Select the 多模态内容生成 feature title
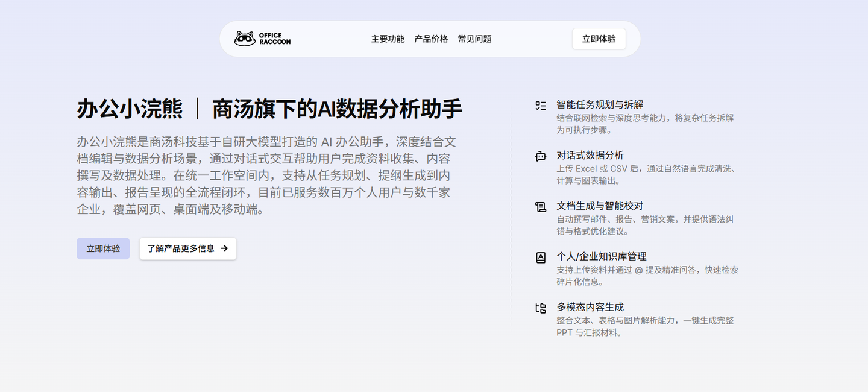Image resolution: width=868 pixels, height=392 pixels. [590, 308]
